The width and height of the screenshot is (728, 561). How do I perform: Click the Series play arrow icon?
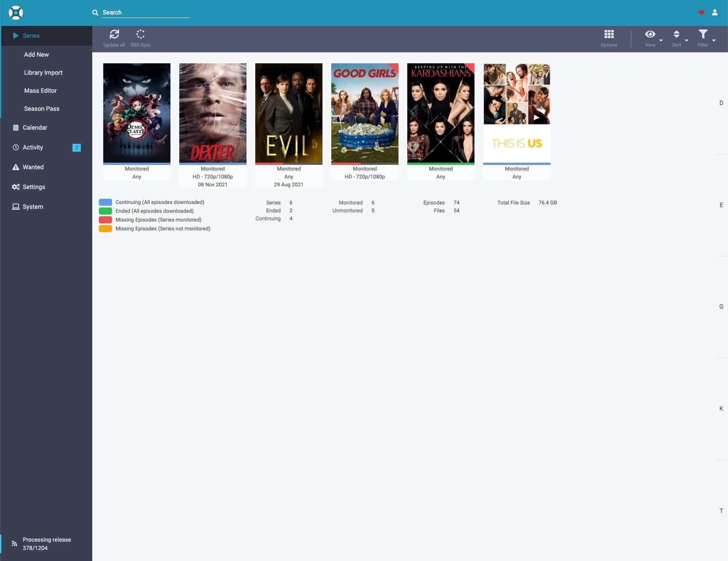pos(15,36)
